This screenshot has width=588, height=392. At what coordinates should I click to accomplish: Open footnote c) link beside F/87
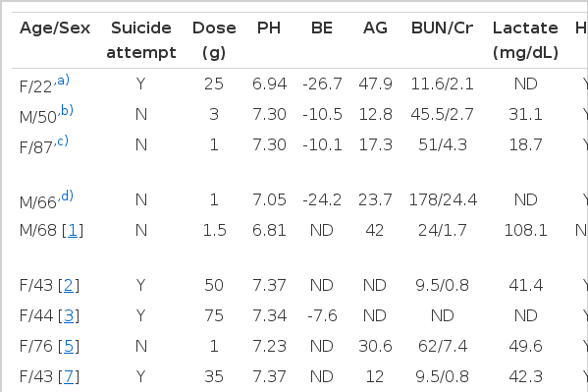[61, 141]
